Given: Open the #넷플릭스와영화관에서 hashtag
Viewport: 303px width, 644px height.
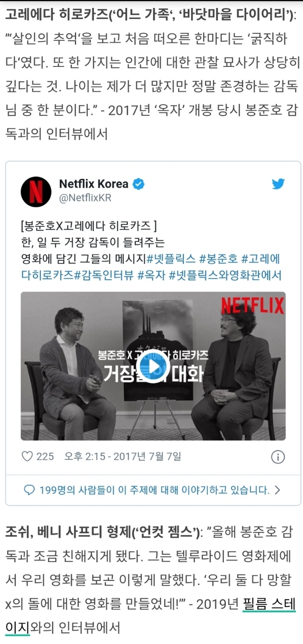Looking at the screenshot, I should [x=225, y=276].
